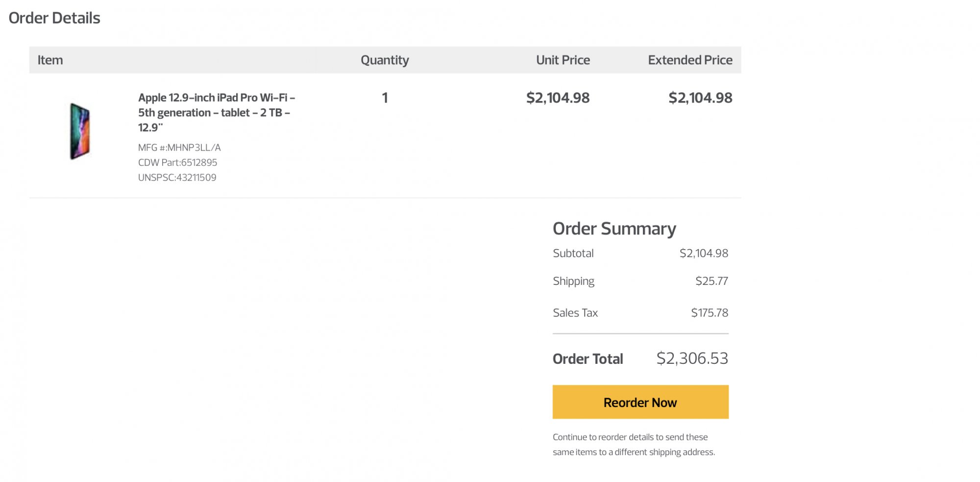Select the $175.78 sales tax amount

[710, 313]
